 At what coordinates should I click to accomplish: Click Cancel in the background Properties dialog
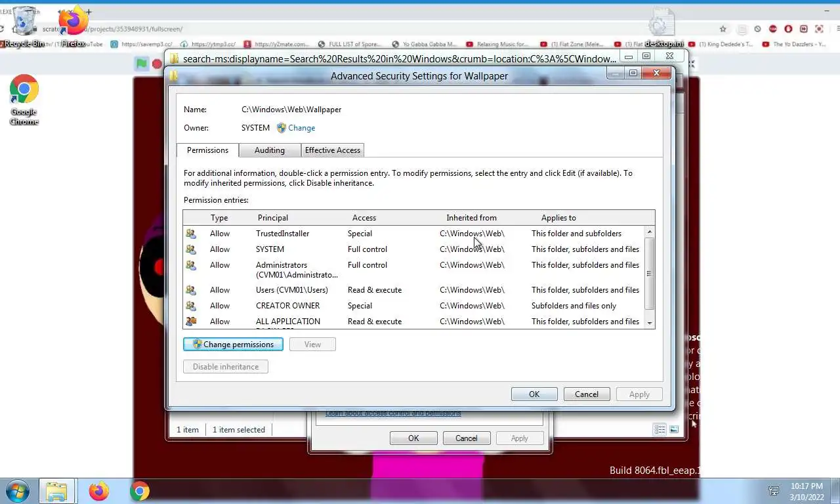point(467,438)
